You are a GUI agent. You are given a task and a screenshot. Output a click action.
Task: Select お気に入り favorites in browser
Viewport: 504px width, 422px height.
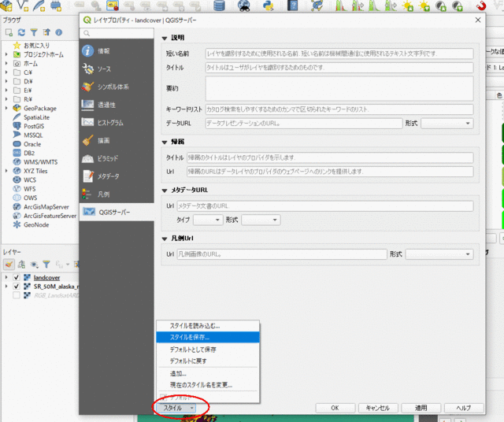36,46
